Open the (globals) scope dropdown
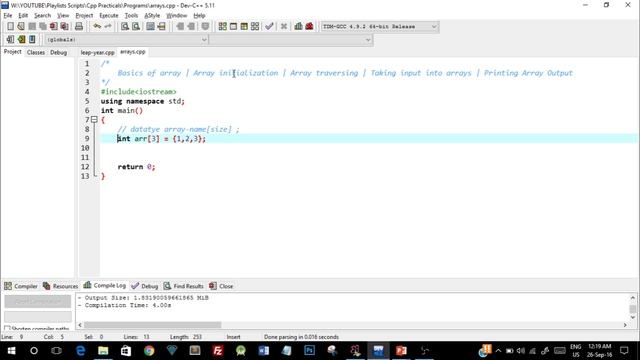 (x=127, y=40)
